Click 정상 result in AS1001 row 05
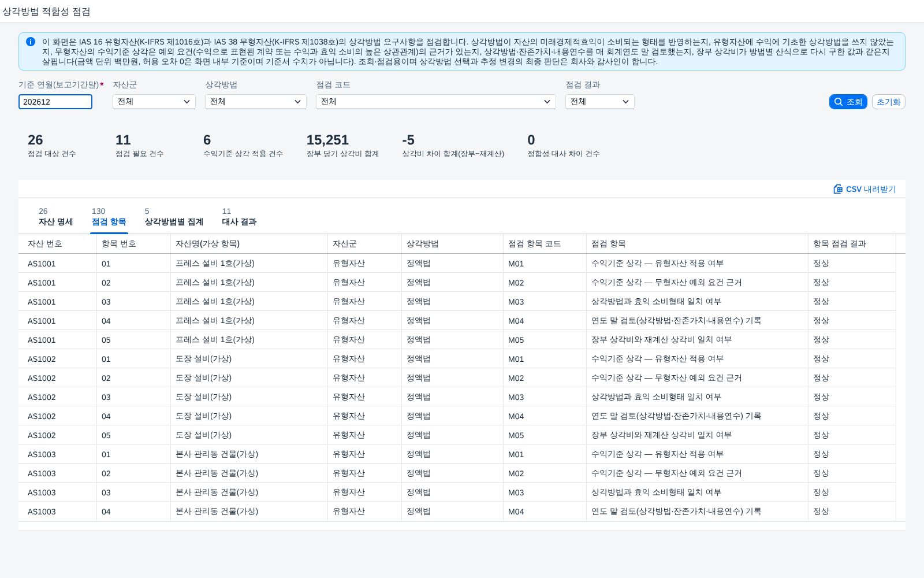Viewport: 924px width, 578px height. [821, 340]
